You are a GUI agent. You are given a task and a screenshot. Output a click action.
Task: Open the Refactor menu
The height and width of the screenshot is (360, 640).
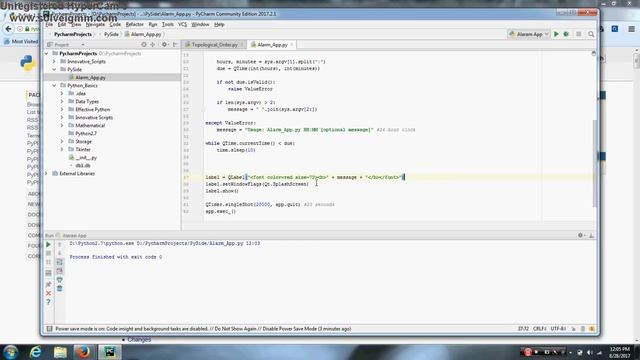[x=134, y=24]
